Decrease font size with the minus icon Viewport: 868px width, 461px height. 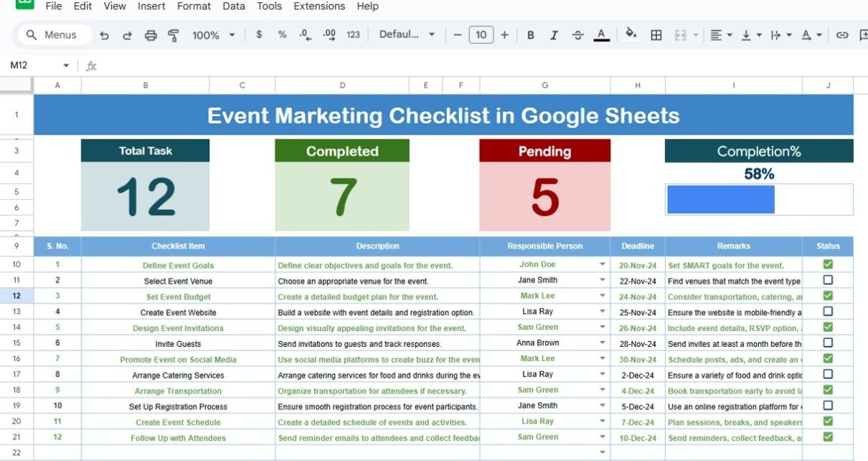[x=458, y=34]
